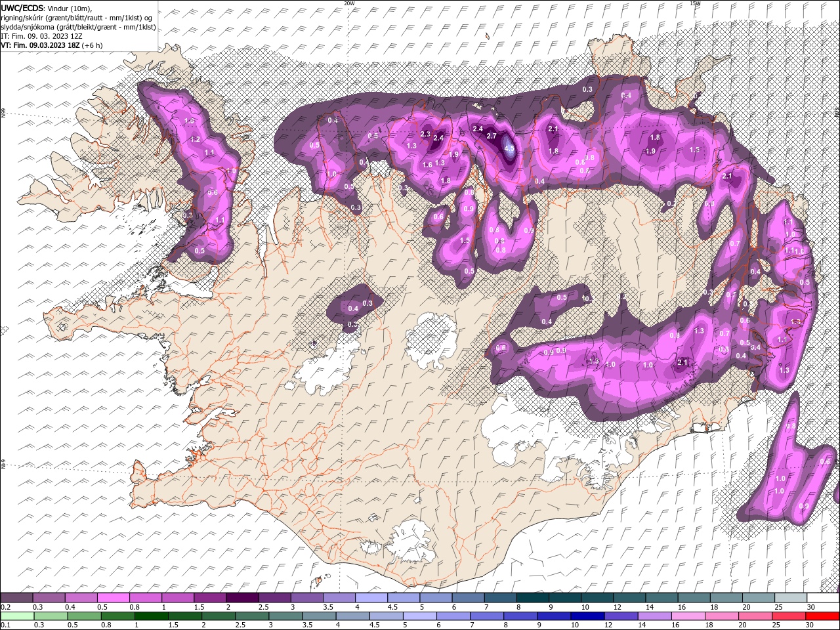The image size is (840, 630).
Task: Click the bright red swatch ending the lower legend
Action: [822, 616]
